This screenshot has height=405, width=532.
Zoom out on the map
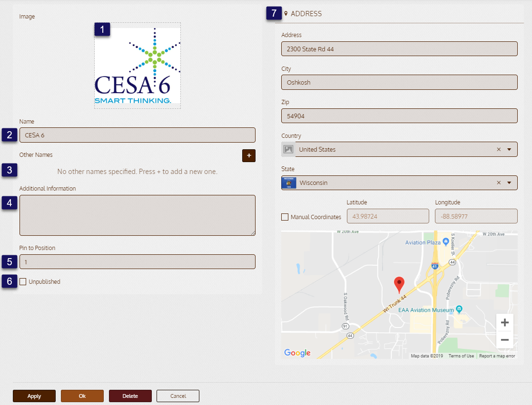coord(504,339)
